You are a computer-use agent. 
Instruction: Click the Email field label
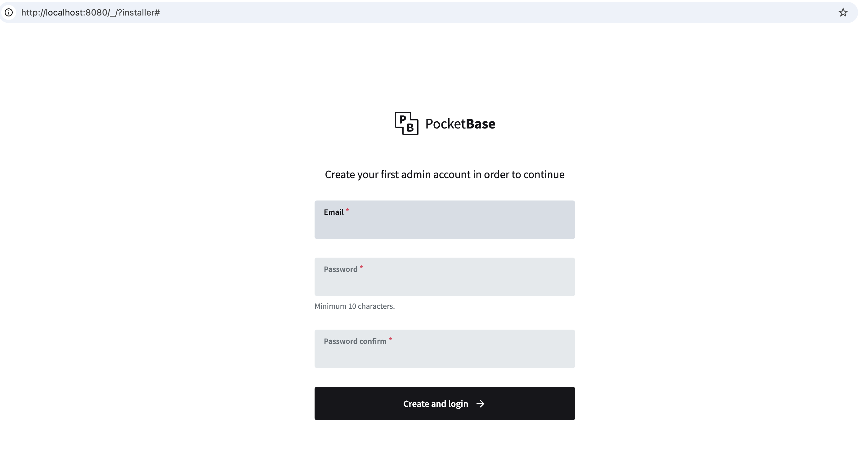point(333,212)
